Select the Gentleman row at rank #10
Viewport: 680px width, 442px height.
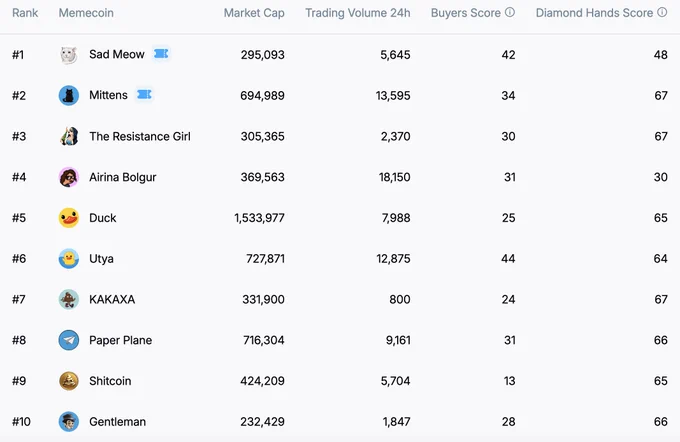point(340,422)
